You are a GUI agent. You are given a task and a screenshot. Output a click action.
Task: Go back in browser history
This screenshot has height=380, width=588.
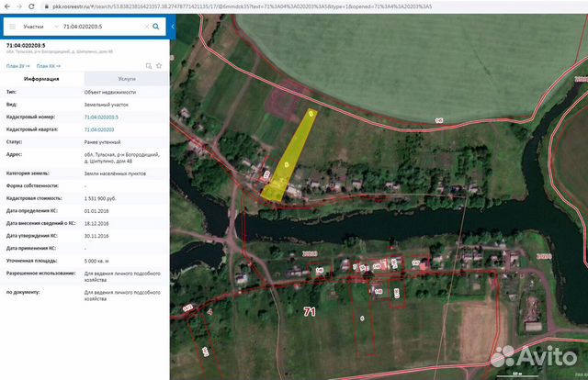pyautogui.click(x=6, y=6)
